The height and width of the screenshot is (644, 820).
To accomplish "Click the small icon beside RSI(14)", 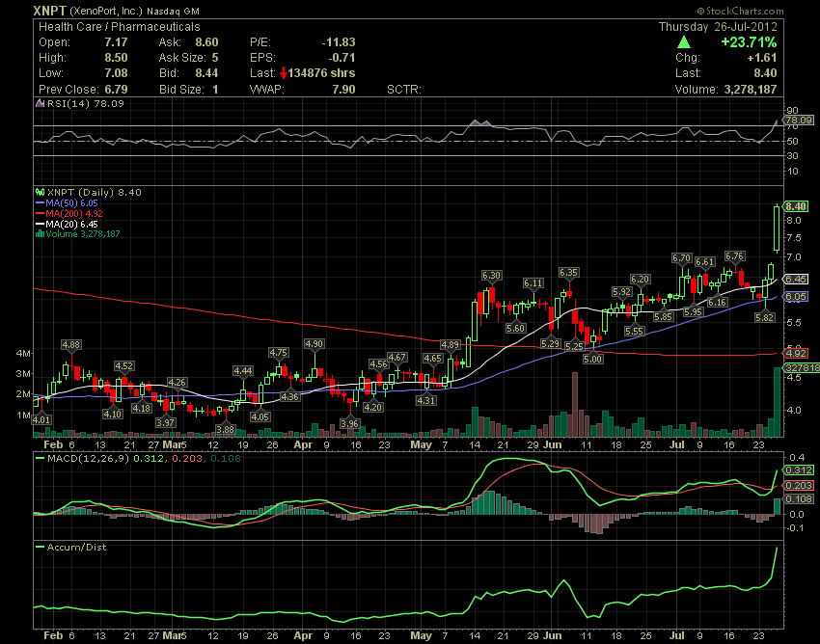I will (x=41, y=103).
